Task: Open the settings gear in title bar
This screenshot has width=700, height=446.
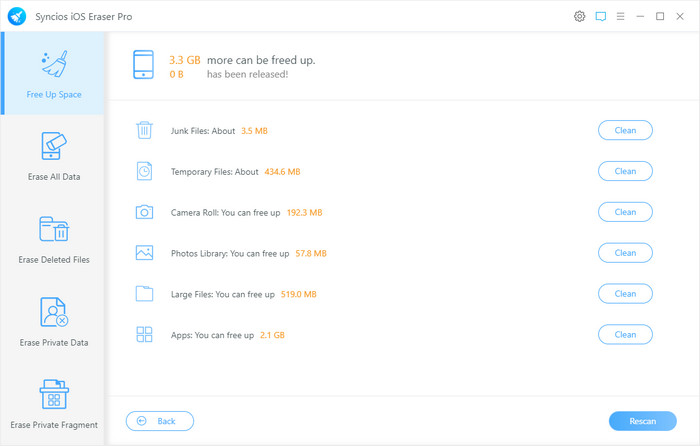Action: 579,17
